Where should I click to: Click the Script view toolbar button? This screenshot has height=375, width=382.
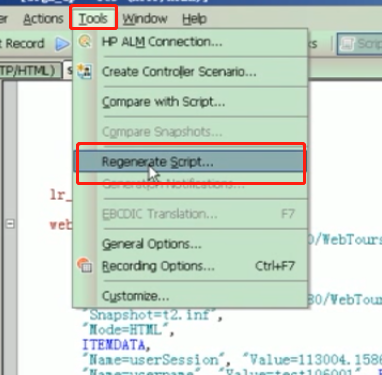click(360, 44)
